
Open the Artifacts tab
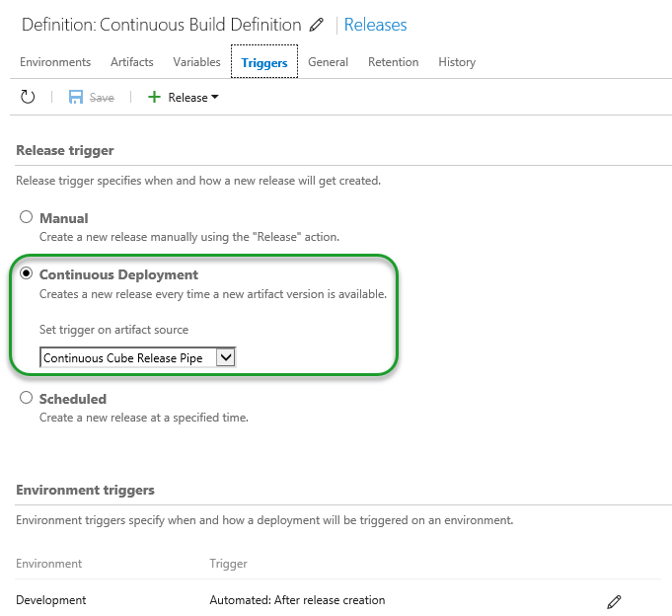tap(132, 61)
